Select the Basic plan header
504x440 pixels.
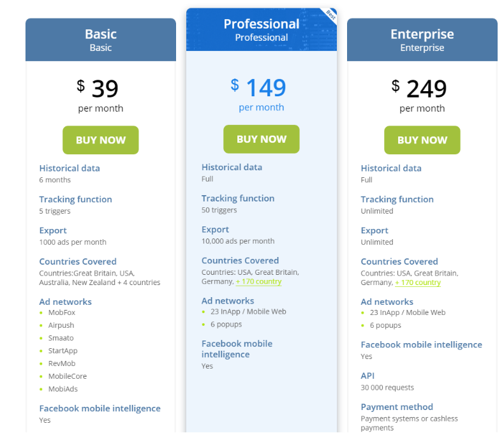(x=101, y=40)
